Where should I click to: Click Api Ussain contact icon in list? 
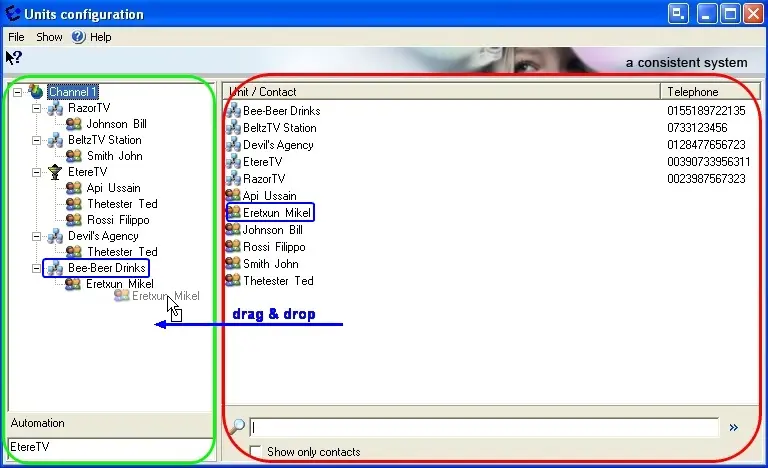click(x=233, y=196)
